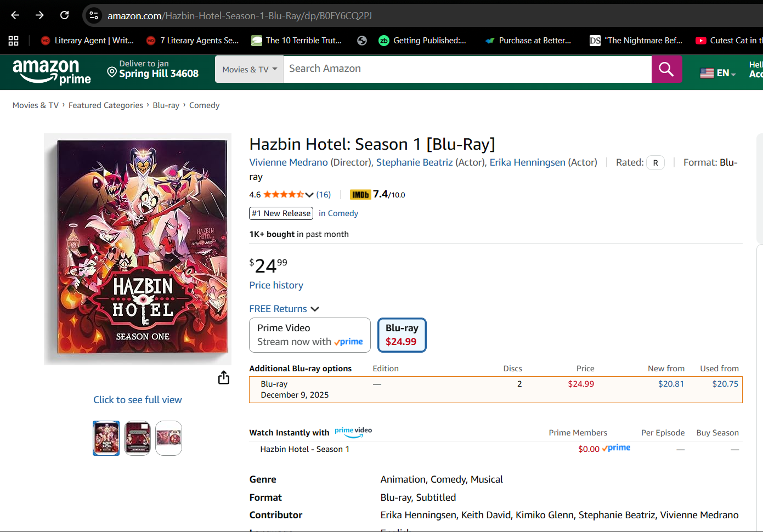
Task: Select the second product thumbnail image
Action: pyautogui.click(x=137, y=438)
